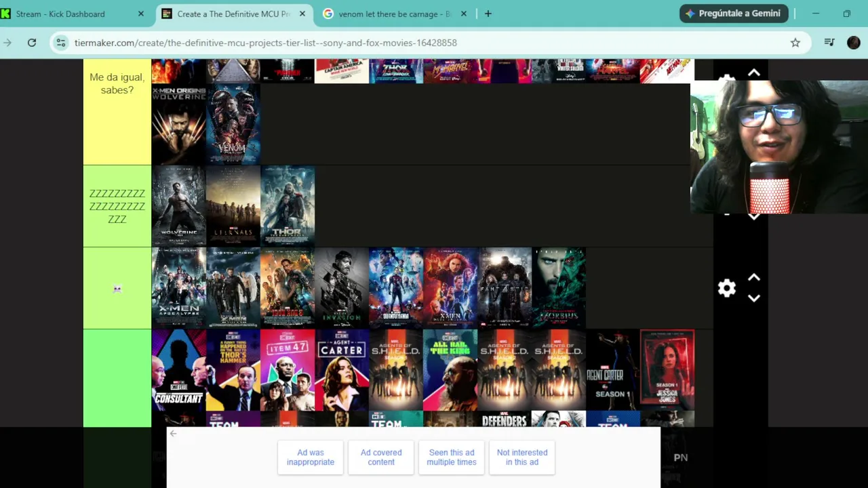
Task: Pick the Thor poster in ZZZ tier
Action: pyautogui.click(x=288, y=206)
